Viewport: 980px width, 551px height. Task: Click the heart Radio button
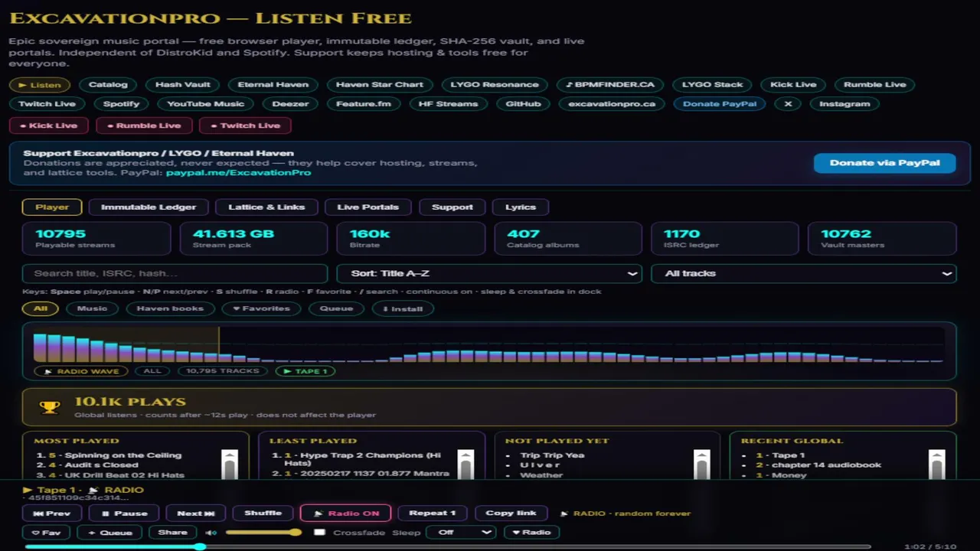click(x=531, y=533)
